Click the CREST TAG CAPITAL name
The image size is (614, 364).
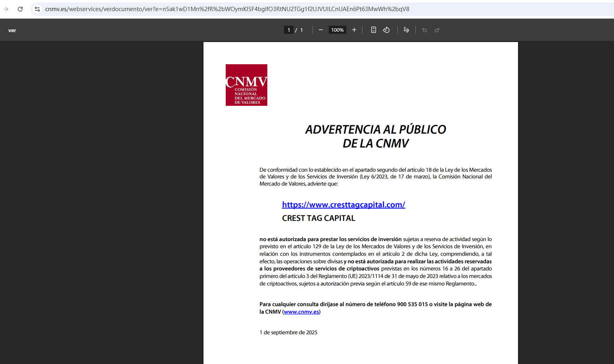tap(319, 218)
